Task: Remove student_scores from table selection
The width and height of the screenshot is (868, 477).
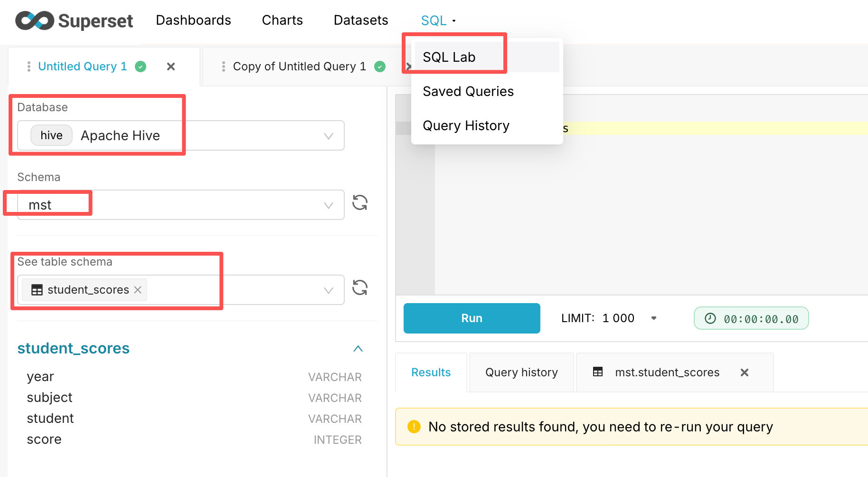Action: (x=138, y=290)
